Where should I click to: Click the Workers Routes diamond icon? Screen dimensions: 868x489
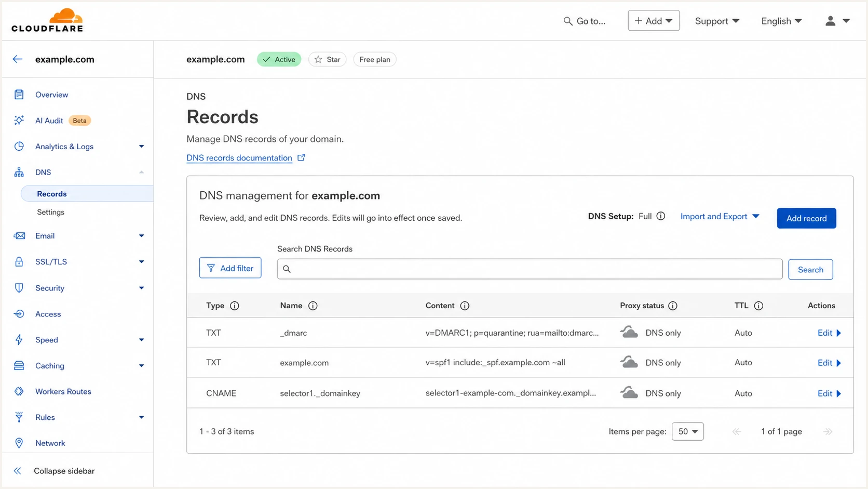click(19, 391)
